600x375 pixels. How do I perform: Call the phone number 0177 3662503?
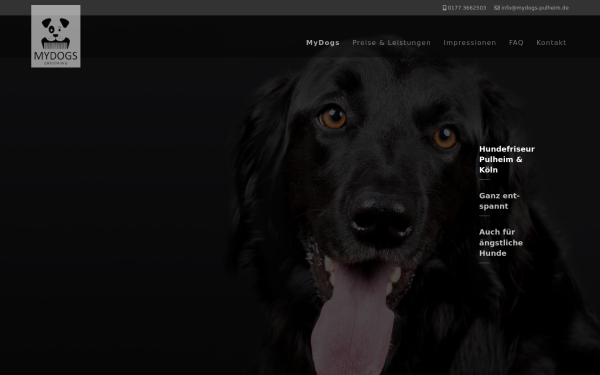click(467, 8)
